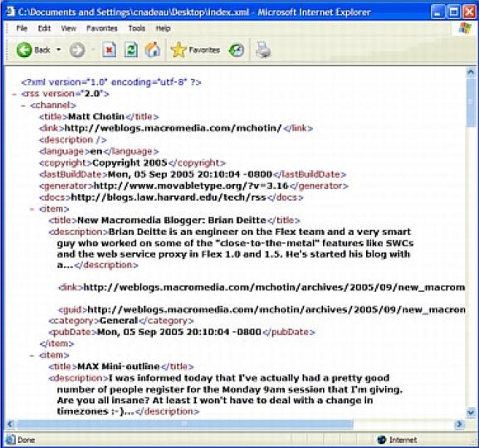Open the Edit menu
Screen dimensions: 479x448
pyautogui.click(x=44, y=28)
